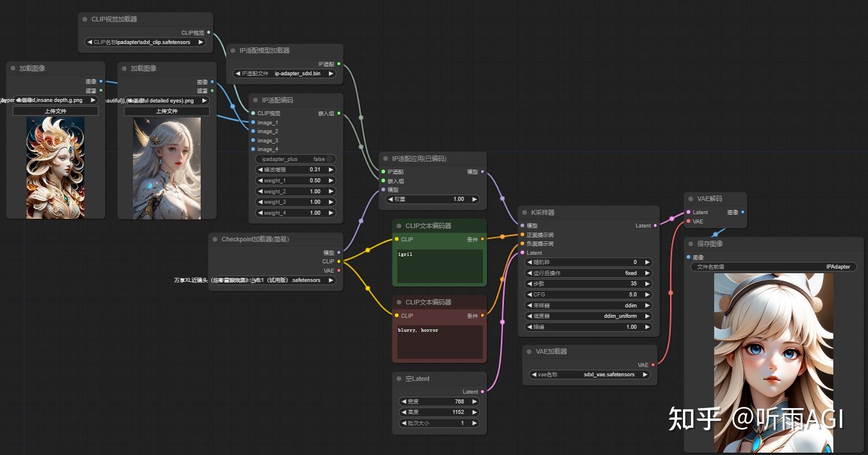Click 上传文件 button under the second 加载图像 node
This screenshot has height=455, width=868.
click(167, 111)
